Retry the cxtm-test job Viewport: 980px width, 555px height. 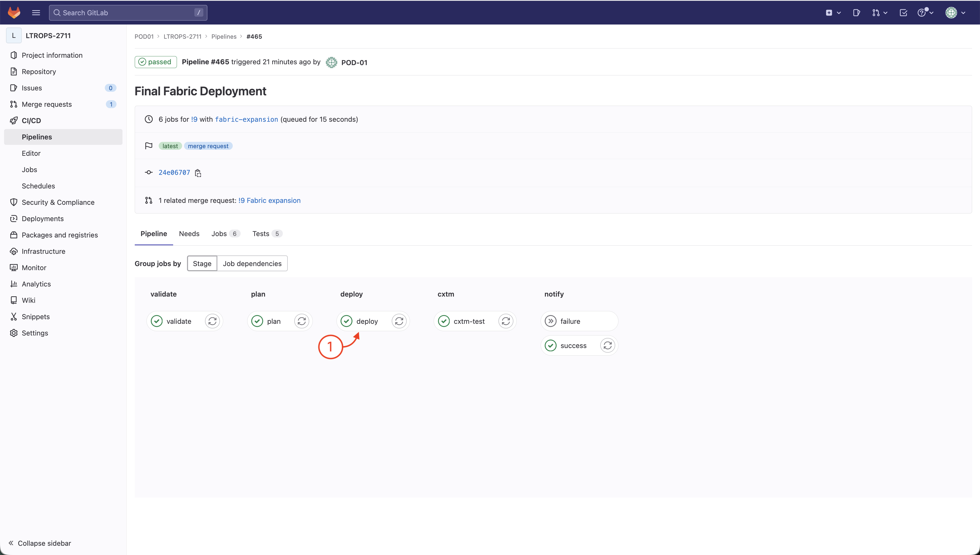pyautogui.click(x=506, y=321)
